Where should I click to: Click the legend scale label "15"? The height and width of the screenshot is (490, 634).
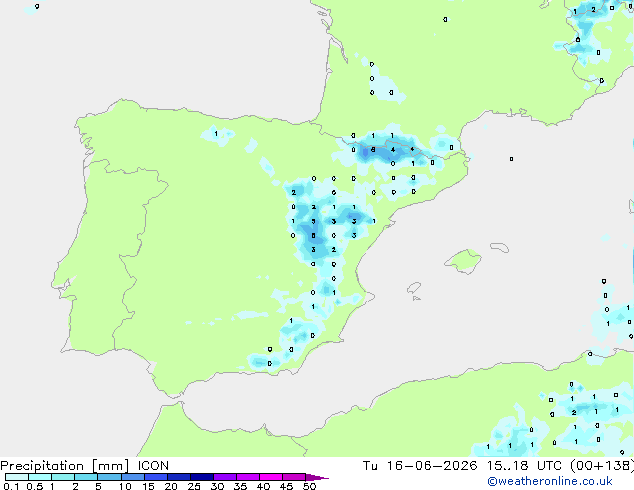(148, 486)
